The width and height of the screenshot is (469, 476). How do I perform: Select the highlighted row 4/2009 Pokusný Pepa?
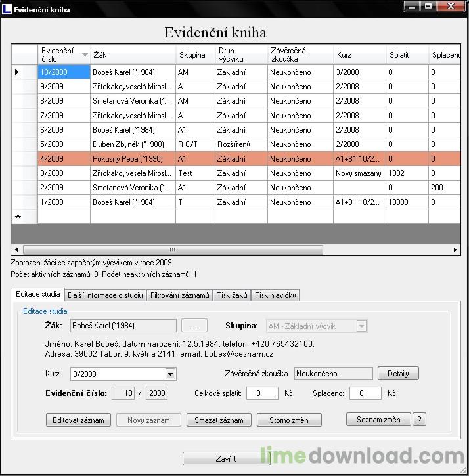click(249, 159)
